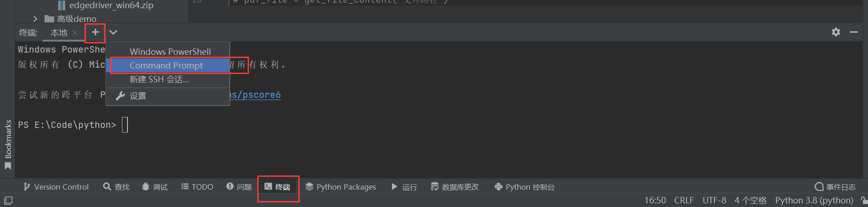Click the 终端: panel title label
Screen dimensions: 868x207
[x=28, y=33]
